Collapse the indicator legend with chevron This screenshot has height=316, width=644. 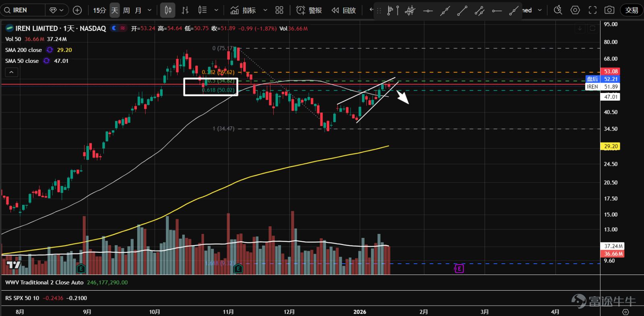point(11,72)
